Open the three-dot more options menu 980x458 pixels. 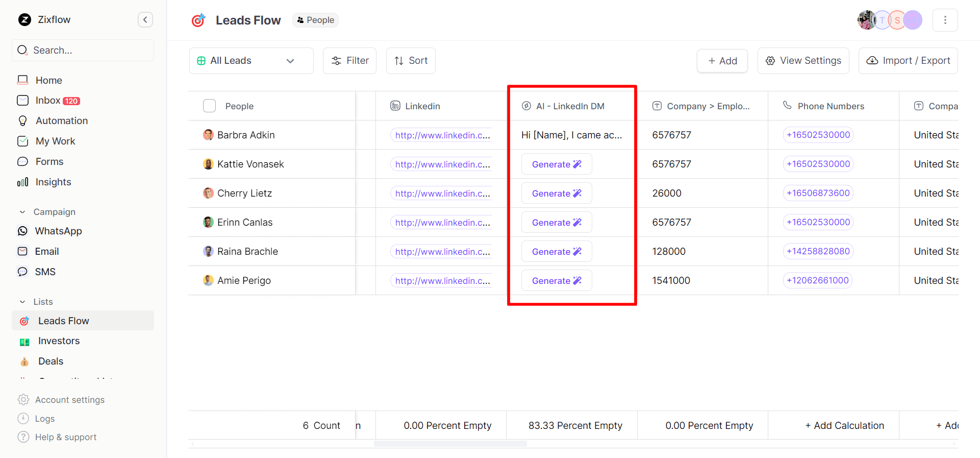pos(945,20)
